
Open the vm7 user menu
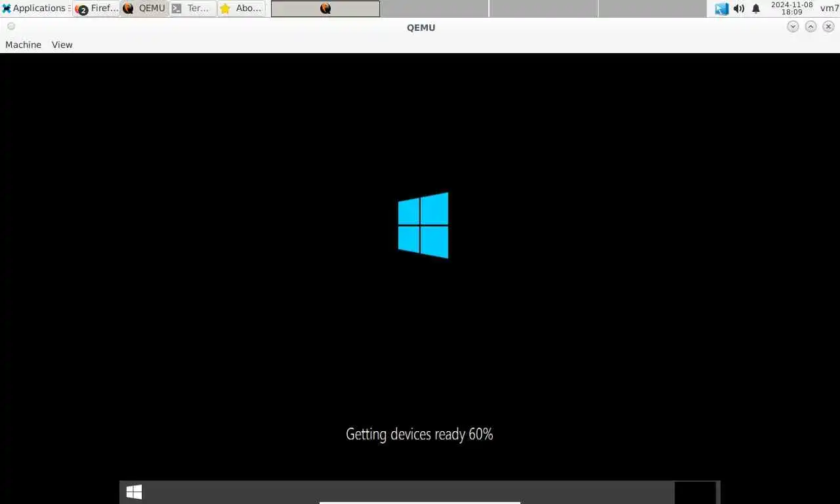[829, 9]
